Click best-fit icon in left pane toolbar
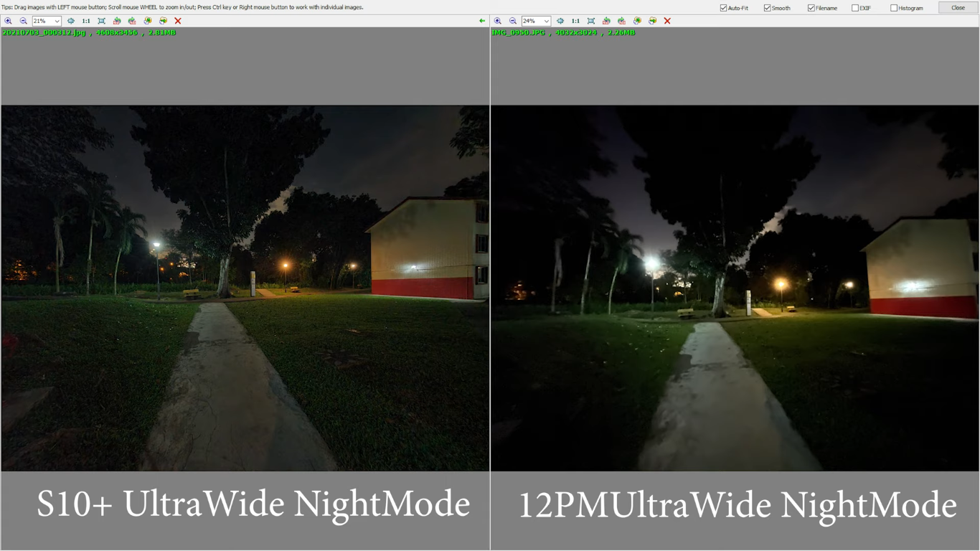Image resolution: width=980 pixels, height=551 pixels. 71,21
